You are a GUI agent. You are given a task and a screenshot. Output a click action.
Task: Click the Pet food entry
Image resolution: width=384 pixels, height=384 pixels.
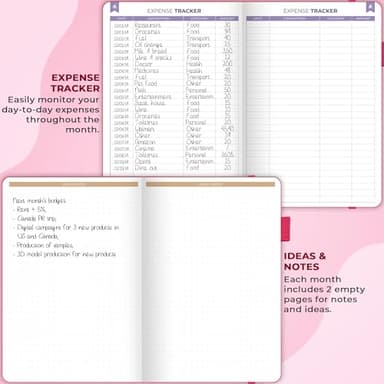click(146, 84)
